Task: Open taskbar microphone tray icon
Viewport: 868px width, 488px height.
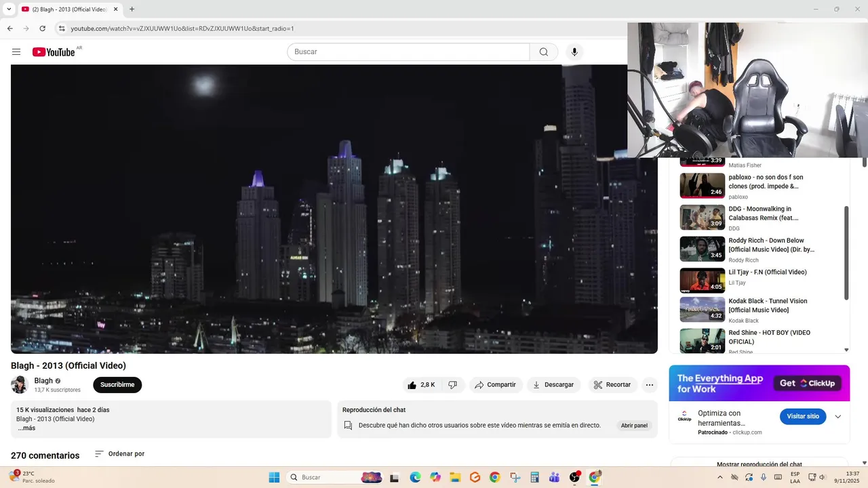Action: pos(764,477)
